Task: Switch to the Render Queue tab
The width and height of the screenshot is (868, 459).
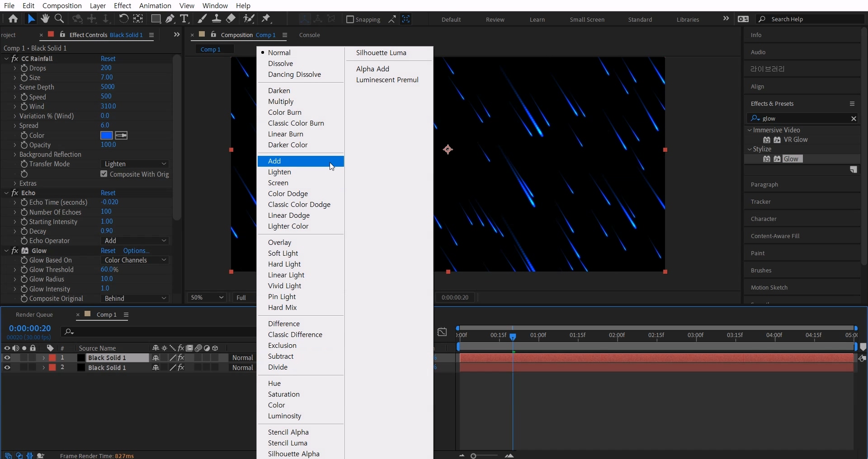Action: (x=34, y=314)
